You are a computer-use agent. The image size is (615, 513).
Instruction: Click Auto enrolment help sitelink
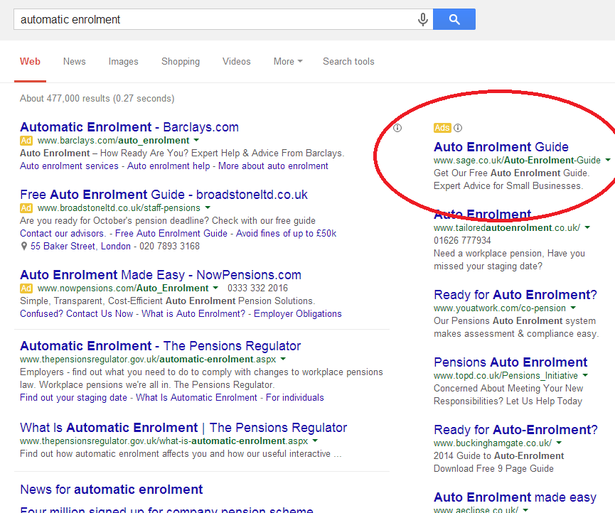click(169, 166)
